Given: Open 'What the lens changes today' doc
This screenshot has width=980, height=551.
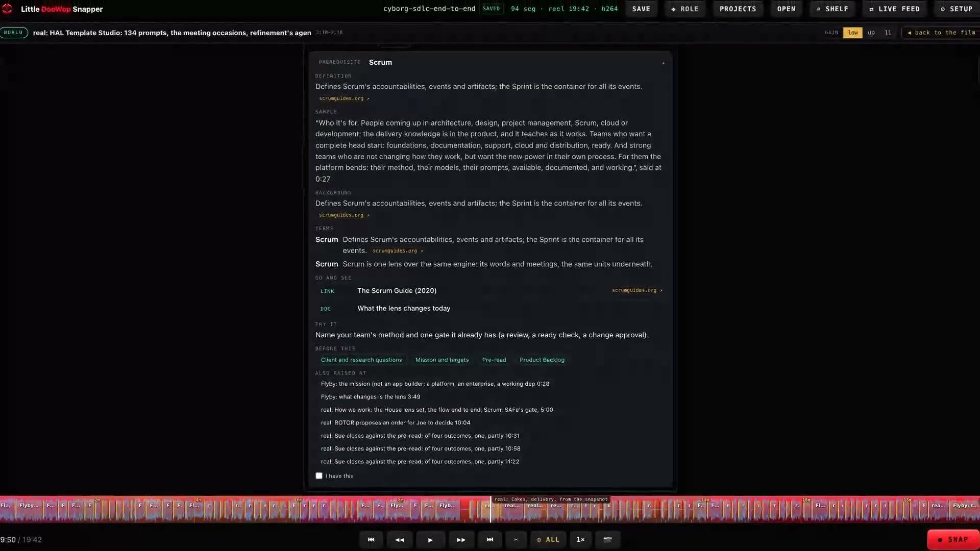Looking at the screenshot, I should pyautogui.click(x=491, y=308).
